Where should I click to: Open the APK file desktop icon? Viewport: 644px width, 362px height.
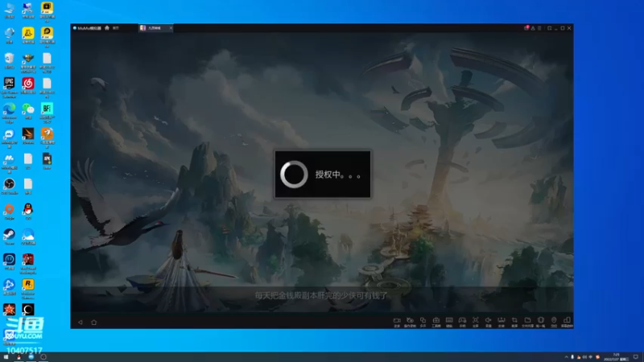(x=47, y=161)
